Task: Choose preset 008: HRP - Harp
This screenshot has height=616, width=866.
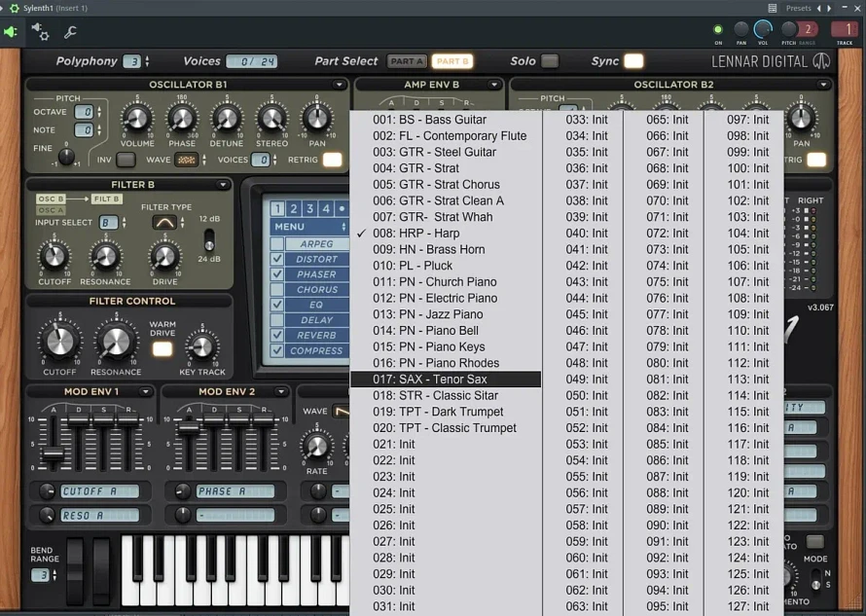Action: pos(446,234)
